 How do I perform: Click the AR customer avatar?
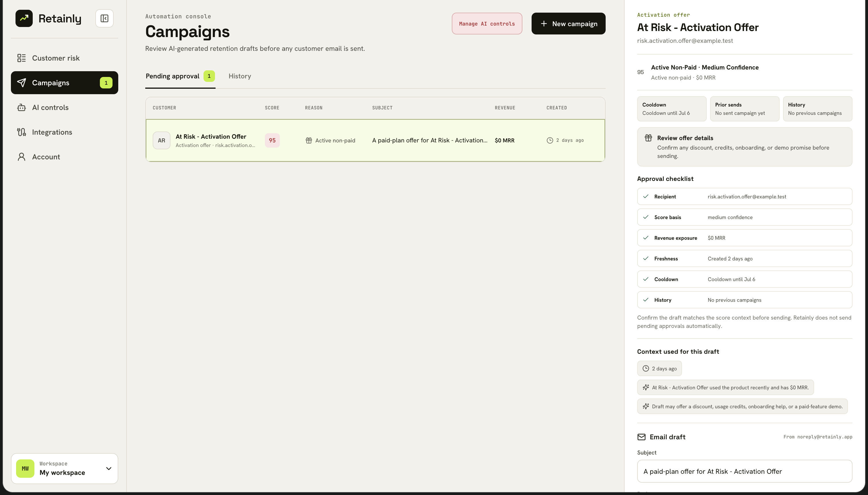161,140
